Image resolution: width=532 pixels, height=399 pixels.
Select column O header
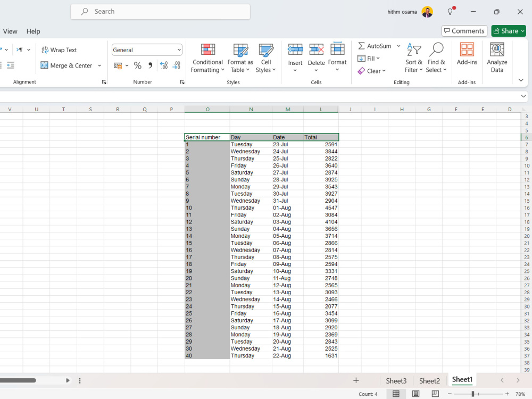(207, 109)
